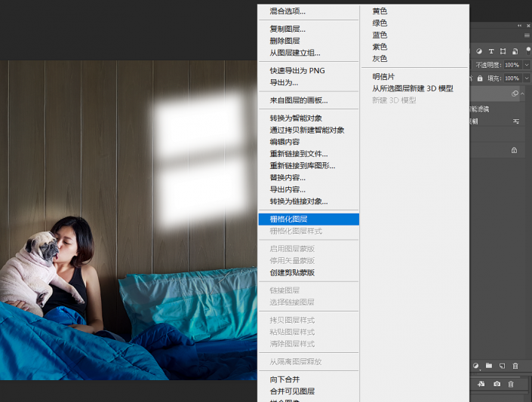The image size is (532, 402).
Task: Open the fill 100% dropdown arrow
Action: (526, 78)
